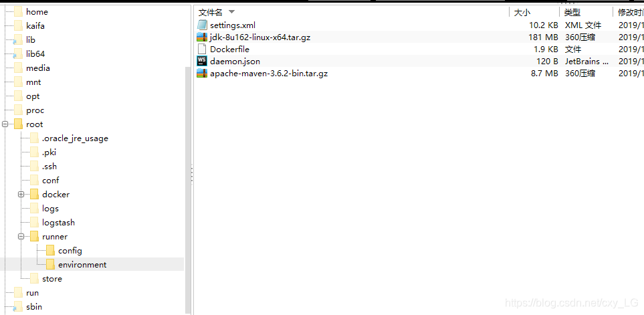
Task: Click the environment folder icon
Action: coord(50,264)
